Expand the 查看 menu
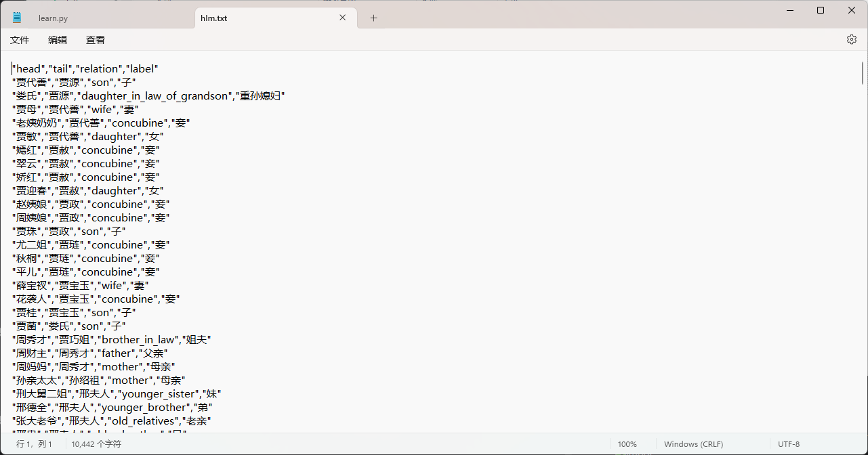The width and height of the screenshot is (868, 455). tap(96, 40)
